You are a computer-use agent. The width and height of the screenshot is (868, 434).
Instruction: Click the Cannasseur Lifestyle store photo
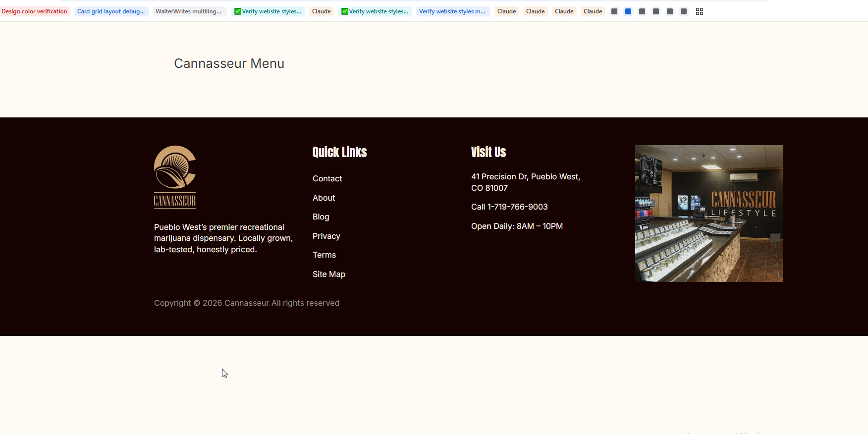click(709, 214)
